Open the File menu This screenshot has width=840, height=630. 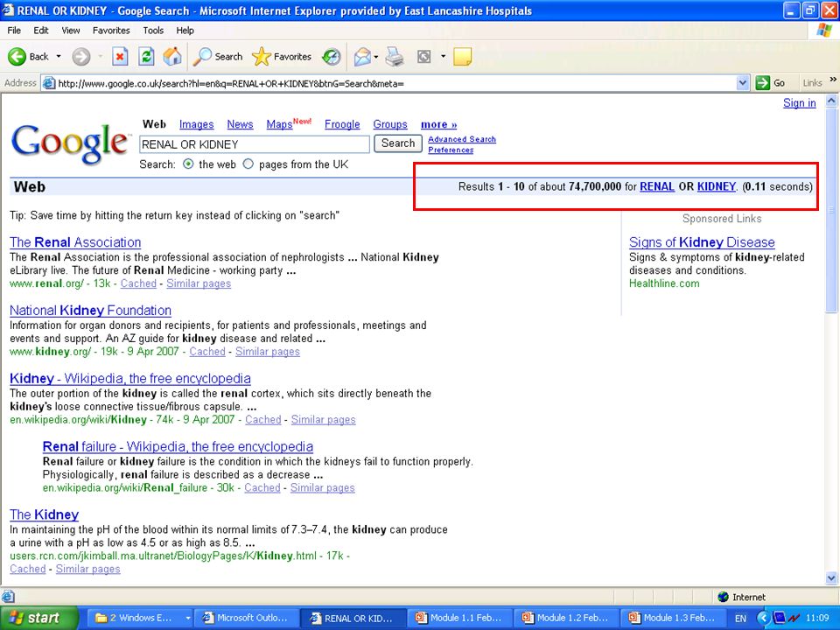coord(15,31)
